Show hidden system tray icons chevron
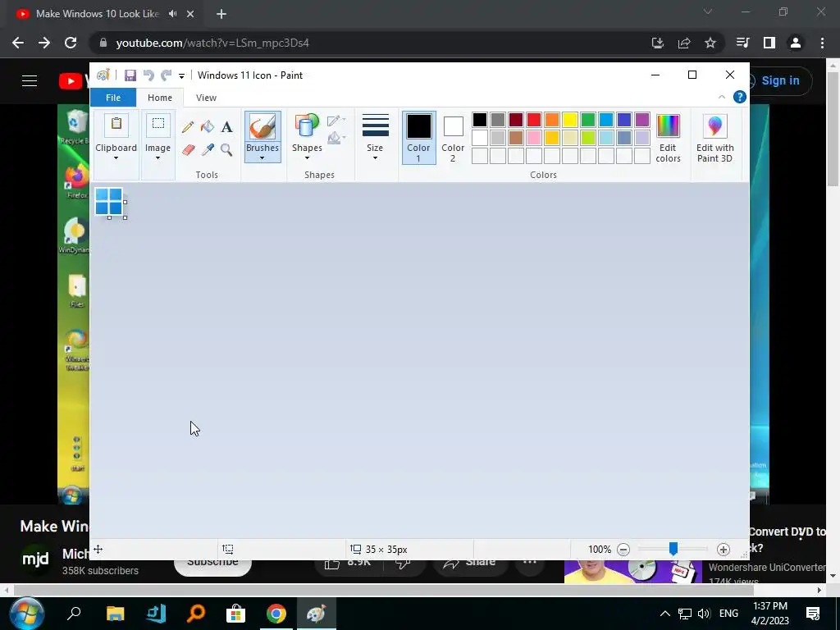Image resolution: width=840 pixels, height=630 pixels. coord(664,614)
